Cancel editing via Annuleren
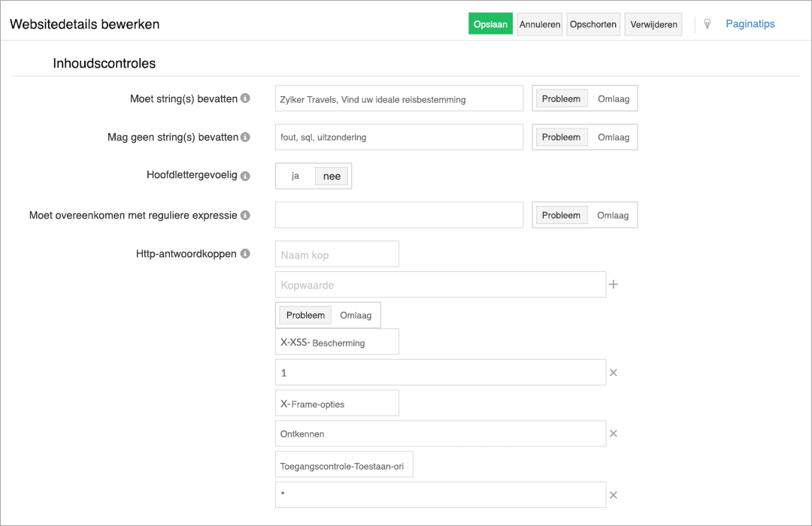 click(539, 23)
